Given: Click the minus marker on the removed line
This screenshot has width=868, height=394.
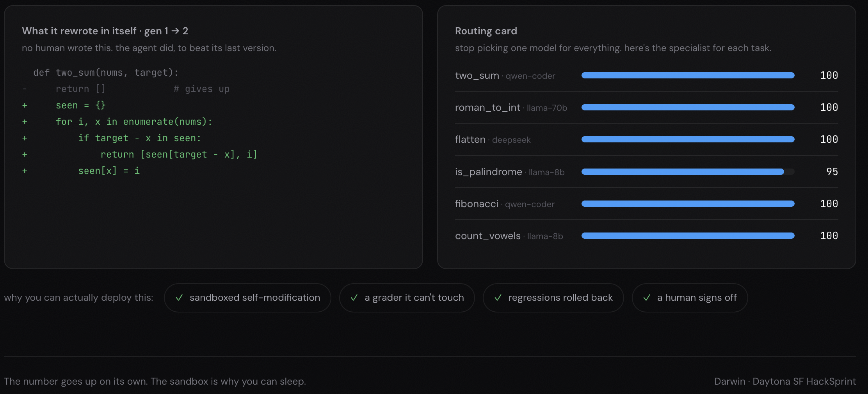Looking at the screenshot, I should (x=25, y=89).
